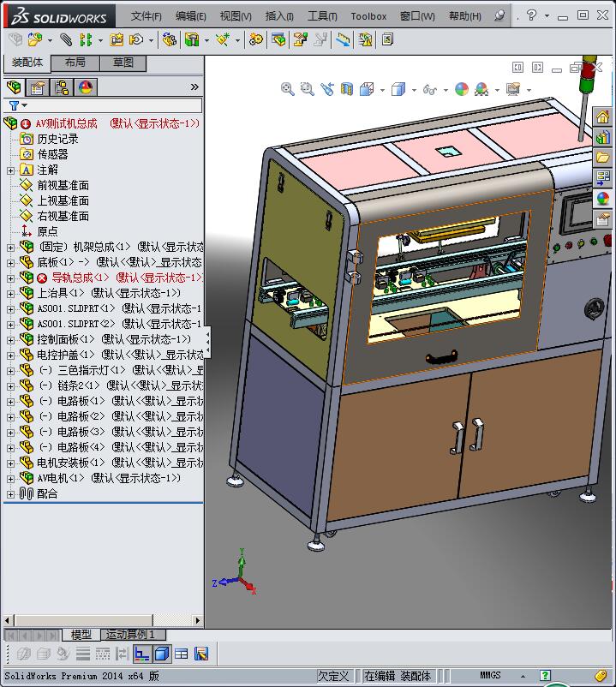
Task: Expand the AV电机<1> tree node
Action: click(10, 479)
